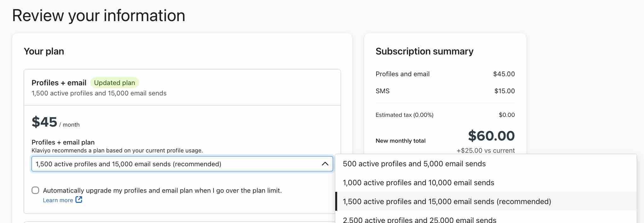Click the Klaviyo recommends a plan helper text

117,151
